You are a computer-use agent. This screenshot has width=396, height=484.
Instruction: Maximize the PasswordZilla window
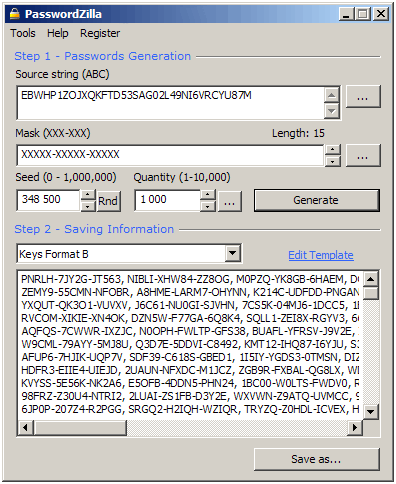[363, 14]
